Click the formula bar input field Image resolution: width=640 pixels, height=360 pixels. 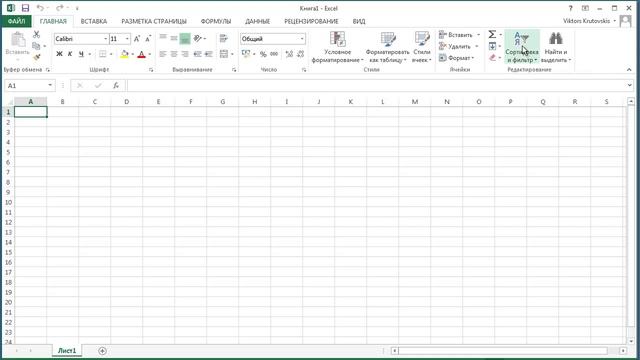coord(376,85)
